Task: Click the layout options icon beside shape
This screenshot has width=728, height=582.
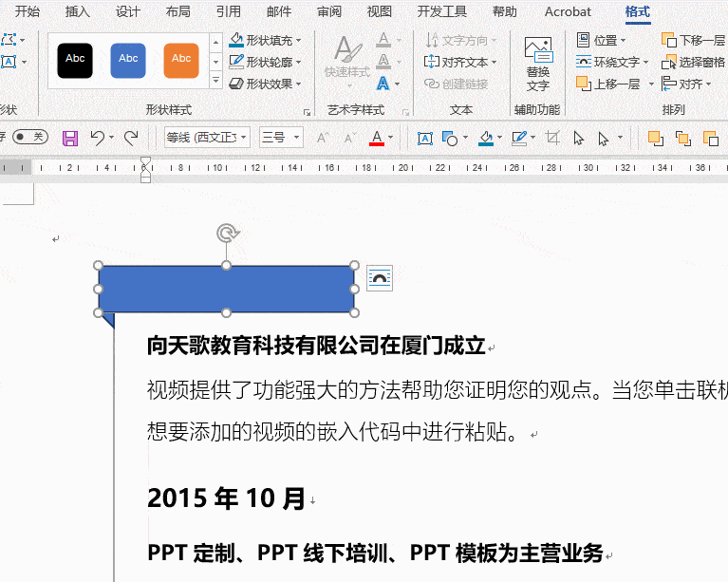Action: 380,278
